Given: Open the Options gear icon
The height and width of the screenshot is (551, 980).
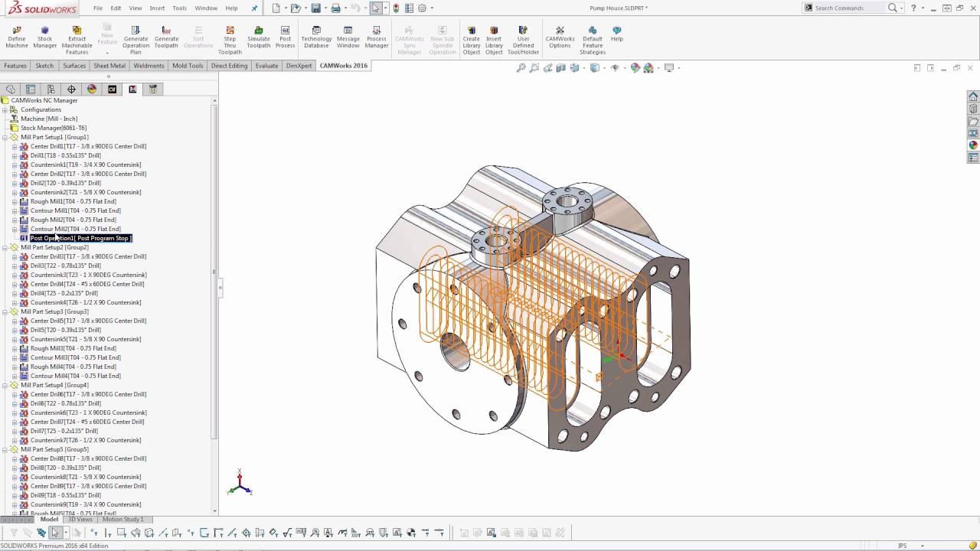Looking at the screenshot, I should coord(422,8).
